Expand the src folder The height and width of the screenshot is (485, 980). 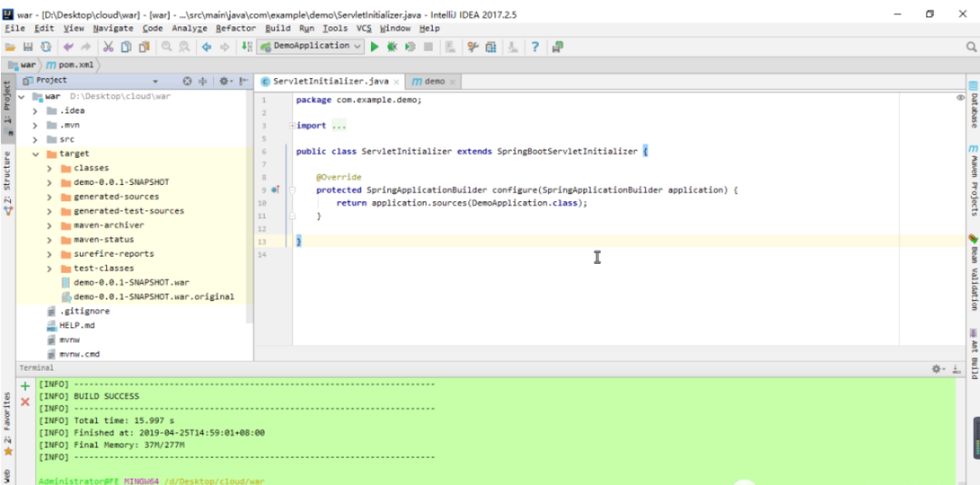click(x=36, y=140)
